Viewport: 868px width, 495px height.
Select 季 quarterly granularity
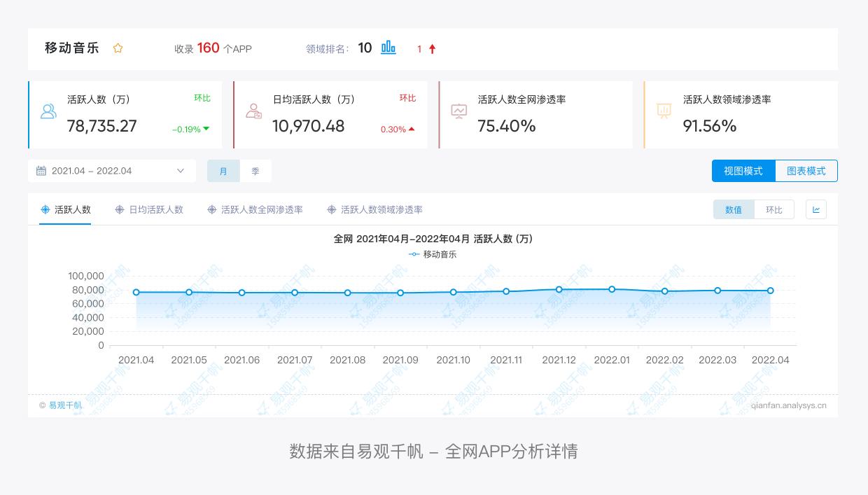[x=255, y=171]
